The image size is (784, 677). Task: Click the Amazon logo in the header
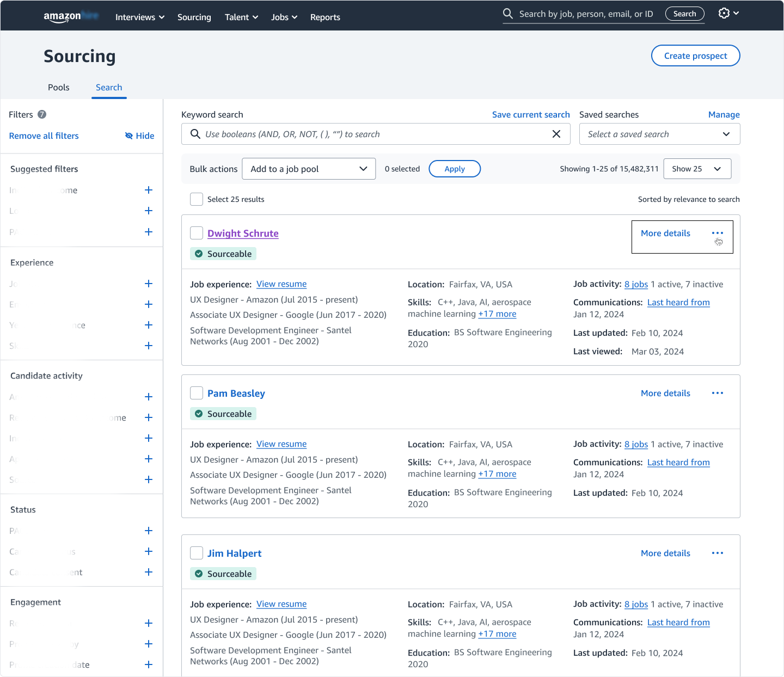click(71, 16)
